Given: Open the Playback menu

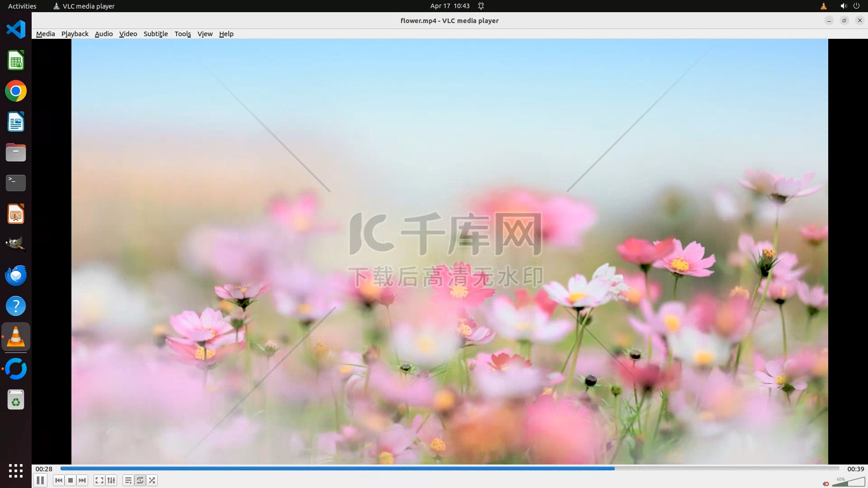Looking at the screenshot, I should click(75, 34).
